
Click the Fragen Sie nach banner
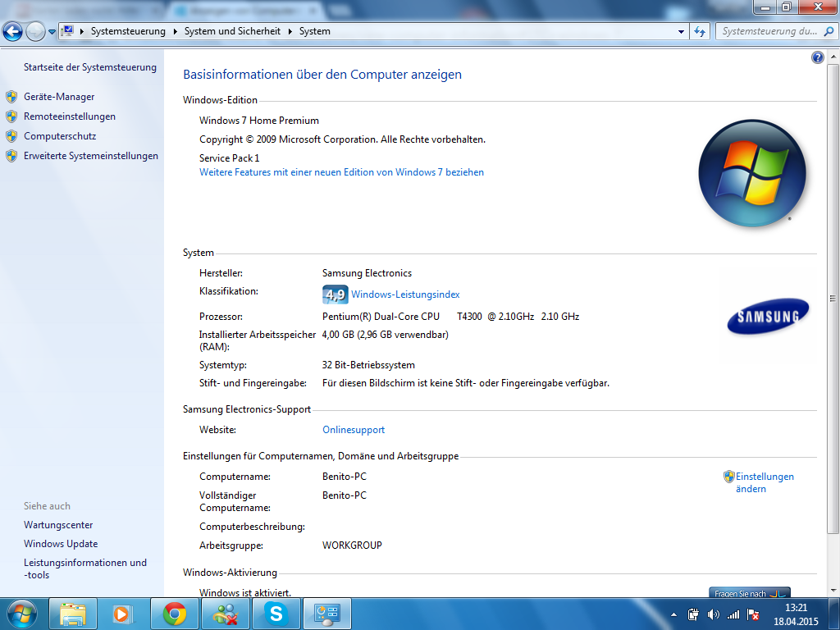coord(749,592)
